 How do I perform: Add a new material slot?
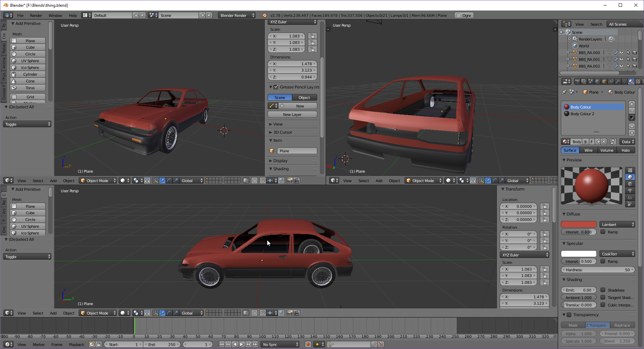632,104
